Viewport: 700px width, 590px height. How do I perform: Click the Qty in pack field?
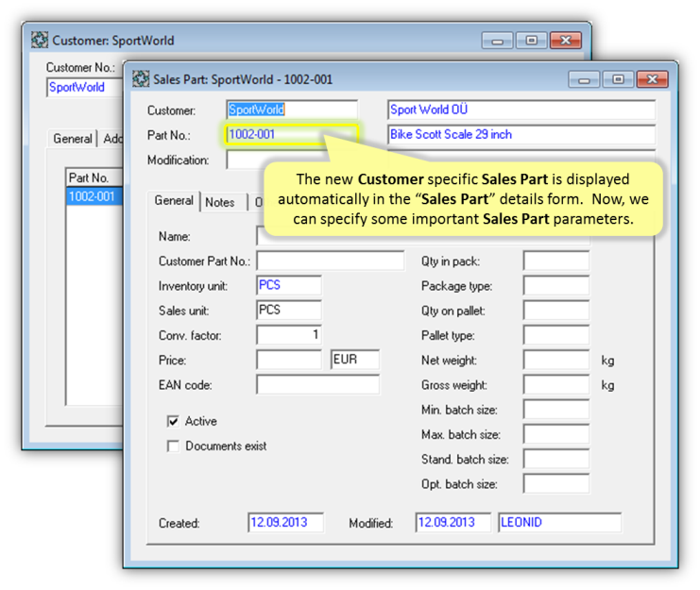[x=556, y=261]
